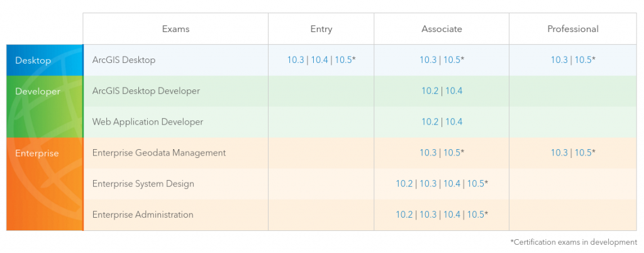Viewport: 644px width, 253px height.
Task: Open the 10.5 Professional link for ArcGIS Desktop
Action: click(583, 60)
